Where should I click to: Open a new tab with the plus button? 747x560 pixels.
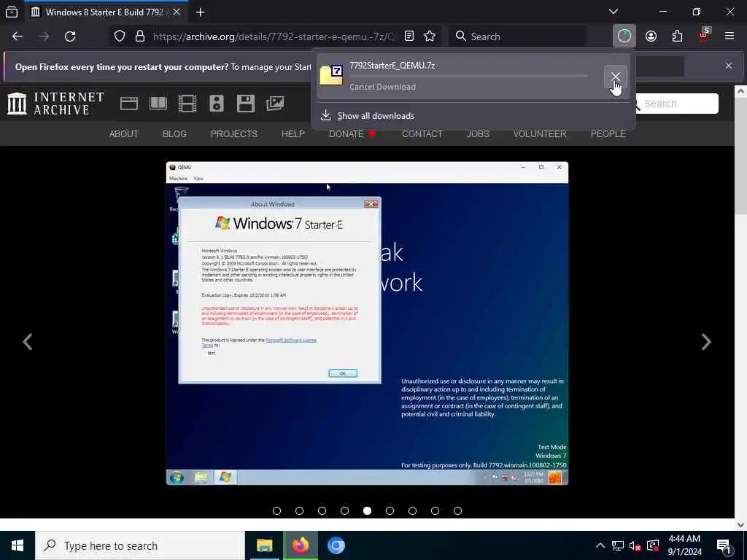coord(200,12)
